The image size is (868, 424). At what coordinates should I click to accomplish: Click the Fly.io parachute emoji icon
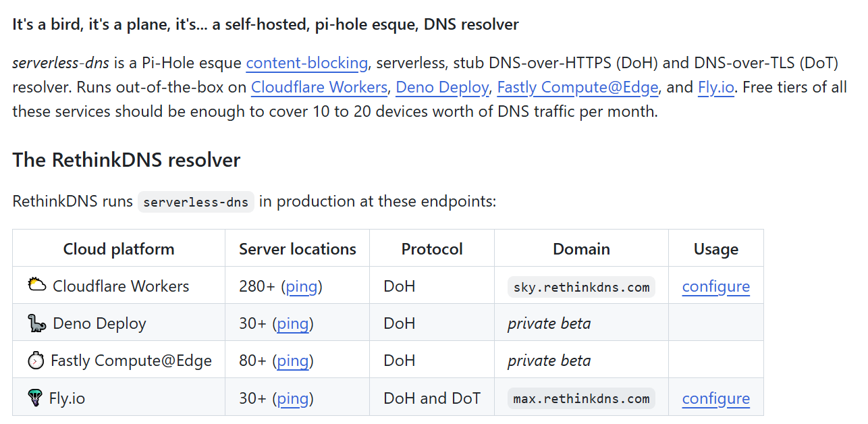click(x=35, y=398)
